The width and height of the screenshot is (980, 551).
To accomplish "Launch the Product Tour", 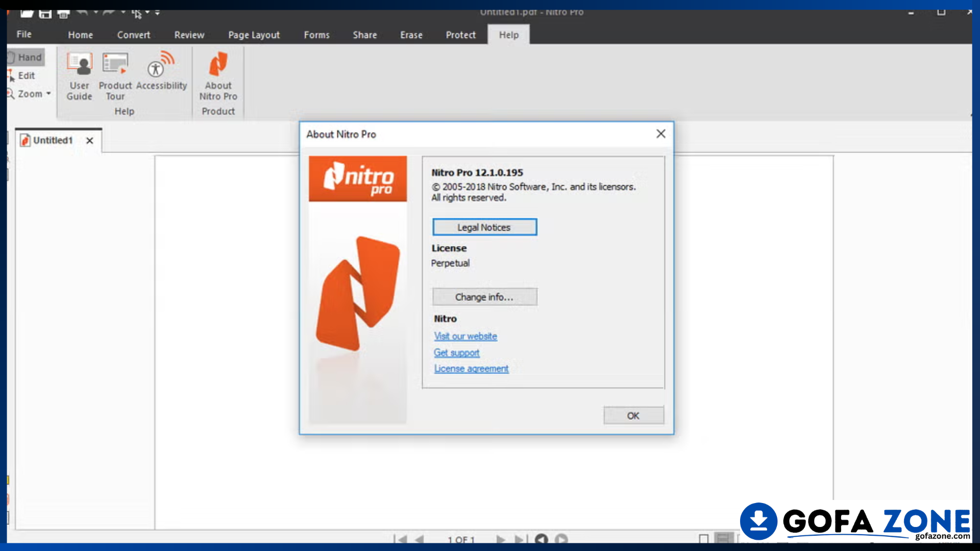I will 115,77.
